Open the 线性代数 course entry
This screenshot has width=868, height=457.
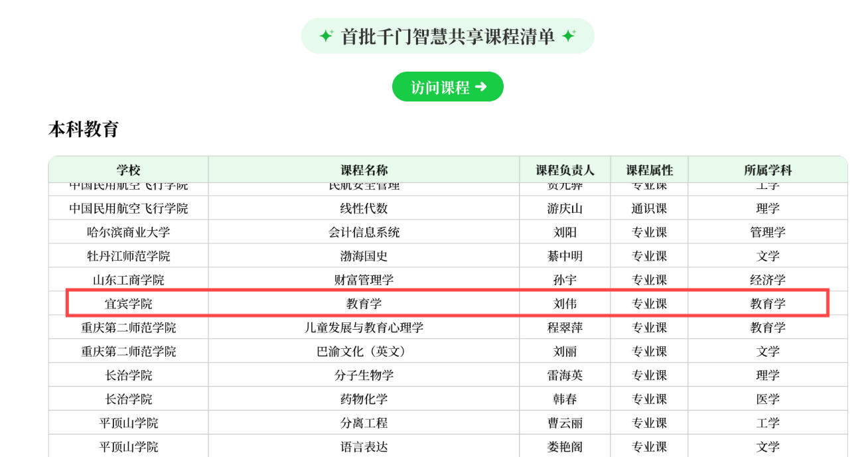tap(364, 208)
